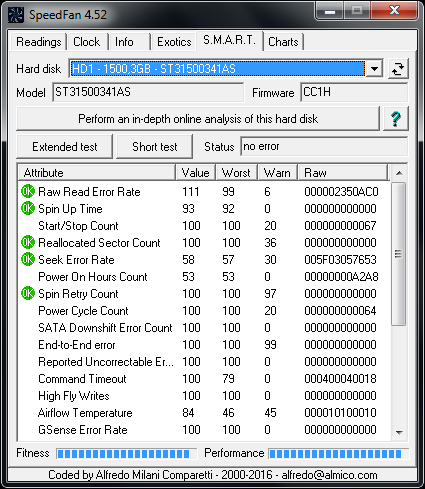Open the Hard disk dropdown arrow

pyautogui.click(x=374, y=69)
